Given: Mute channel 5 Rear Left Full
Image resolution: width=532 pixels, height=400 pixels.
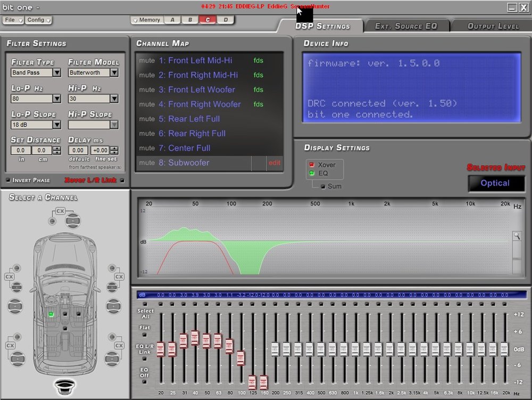Looking at the screenshot, I should pos(147,119).
